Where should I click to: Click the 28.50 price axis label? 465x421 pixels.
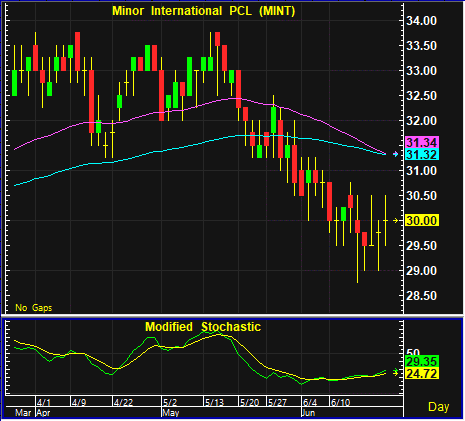pos(421,296)
